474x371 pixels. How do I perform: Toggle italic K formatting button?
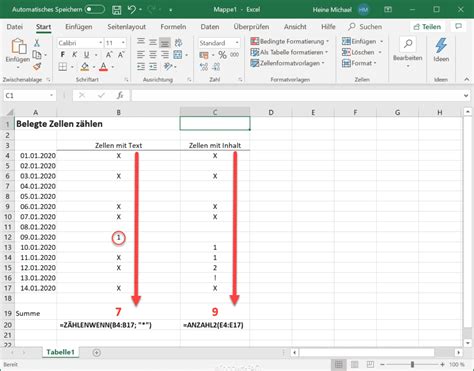pyautogui.click(x=74, y=55)
